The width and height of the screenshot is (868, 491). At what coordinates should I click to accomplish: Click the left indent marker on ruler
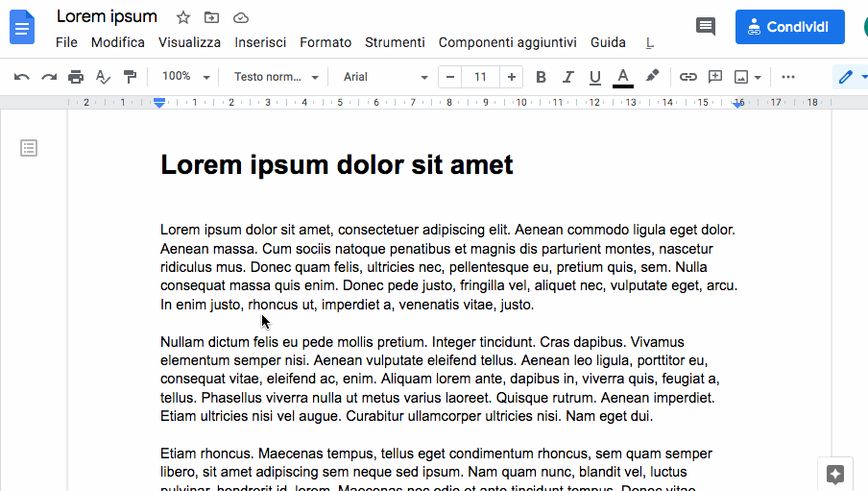click(159, 105)
